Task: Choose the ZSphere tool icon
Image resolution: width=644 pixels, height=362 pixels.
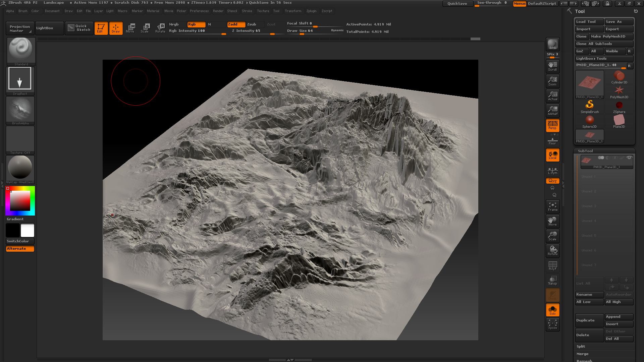Action: click(x=619, y=105)
